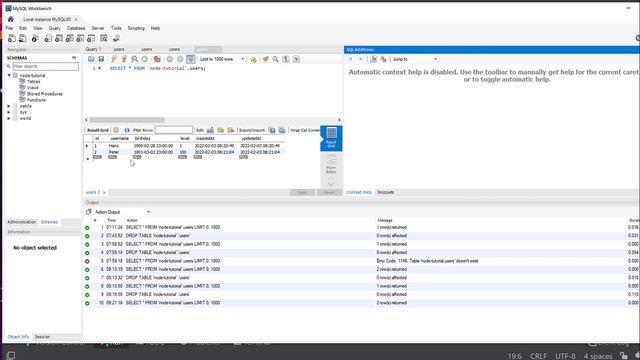The height and width of the screenshot is (360, 640).
Task: Switch to Form Editor view panel
Action: pos(331,165)
